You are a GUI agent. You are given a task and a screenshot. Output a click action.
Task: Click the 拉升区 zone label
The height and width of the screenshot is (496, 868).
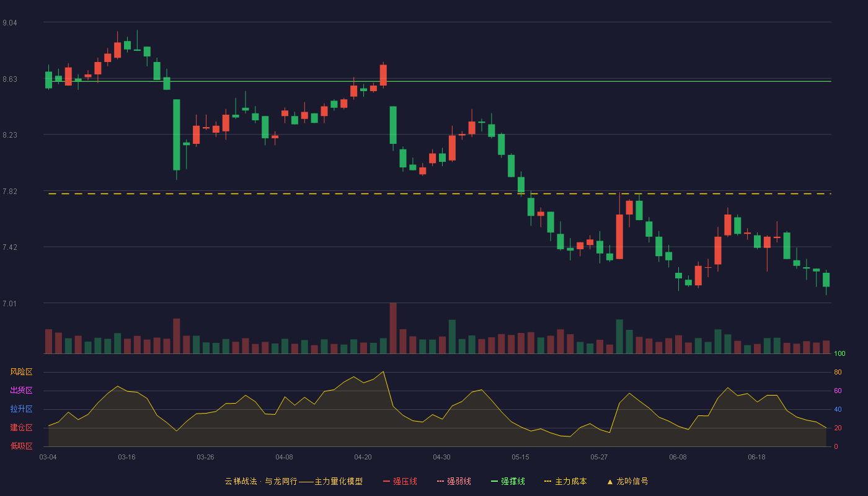click(21, 409)
